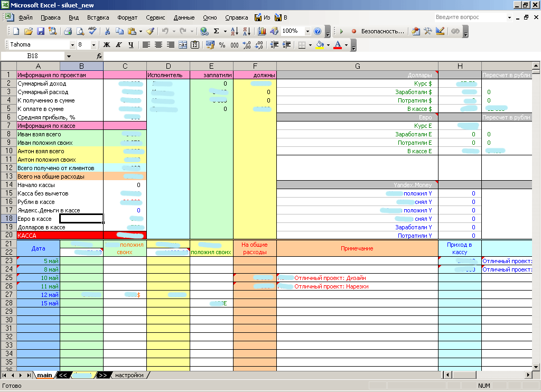Select row 20 header
This screenshot has height=392, width=541.
tap(8, 235)
